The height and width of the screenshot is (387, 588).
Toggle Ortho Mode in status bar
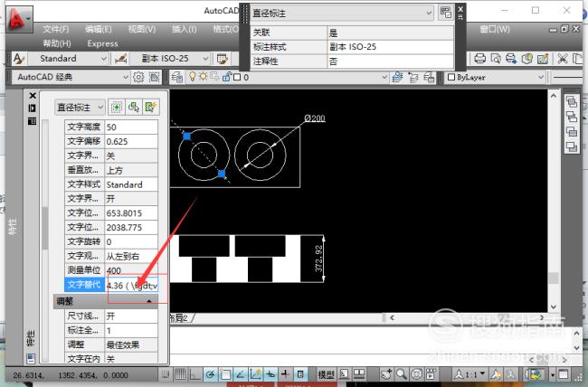195,374
